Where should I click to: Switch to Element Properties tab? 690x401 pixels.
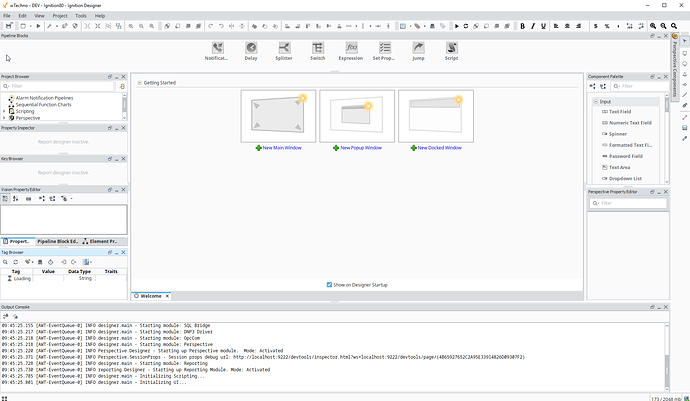(100, 241)
